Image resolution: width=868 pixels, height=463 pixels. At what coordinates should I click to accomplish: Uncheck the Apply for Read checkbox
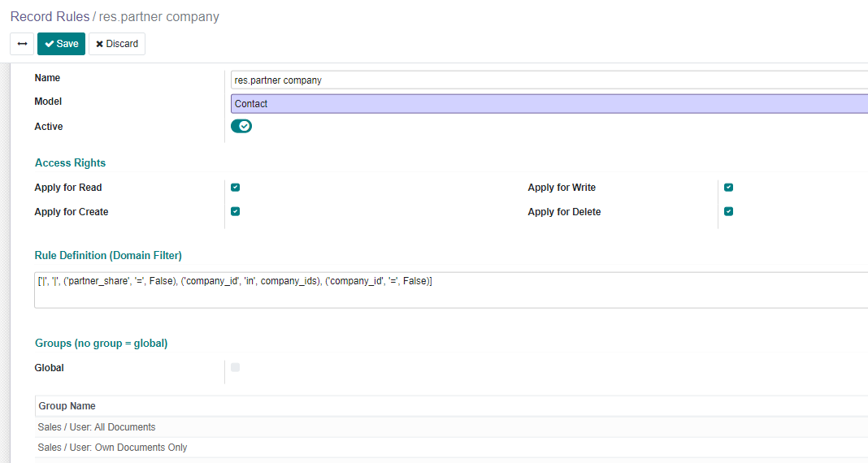tap(236, 188)
